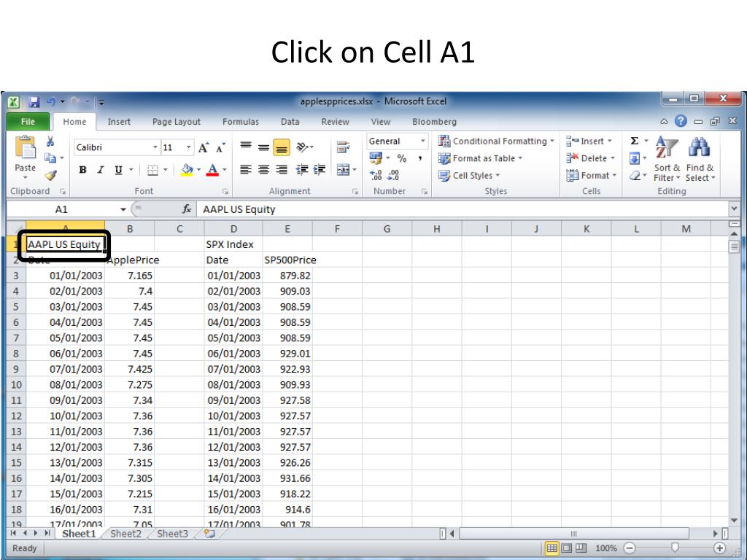This screenshot has height=560, width=747.
Task: Activate the Format Painter brush
Action: tap(50, 175)
